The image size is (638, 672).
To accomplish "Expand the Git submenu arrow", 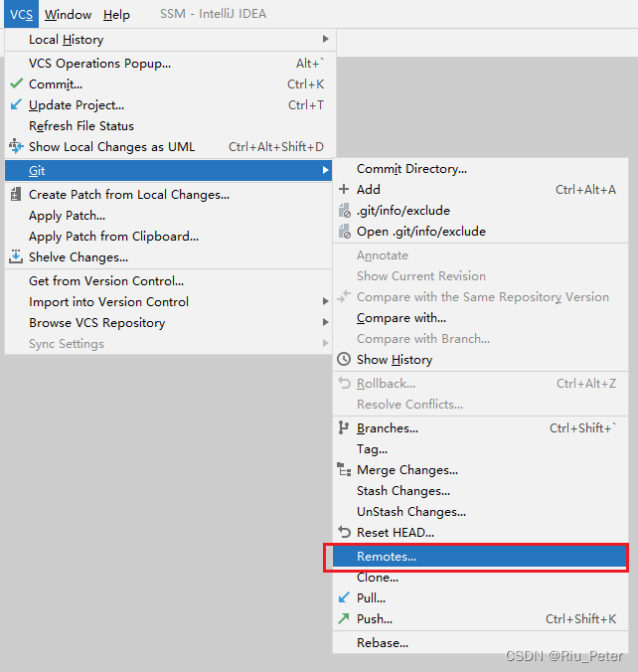I will (x=326, y=170).
